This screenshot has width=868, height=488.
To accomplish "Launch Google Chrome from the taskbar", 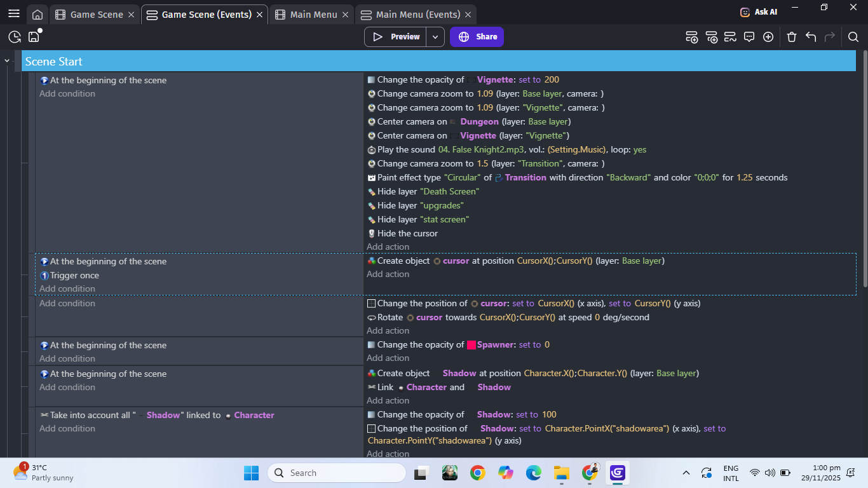I will [477, 473].
